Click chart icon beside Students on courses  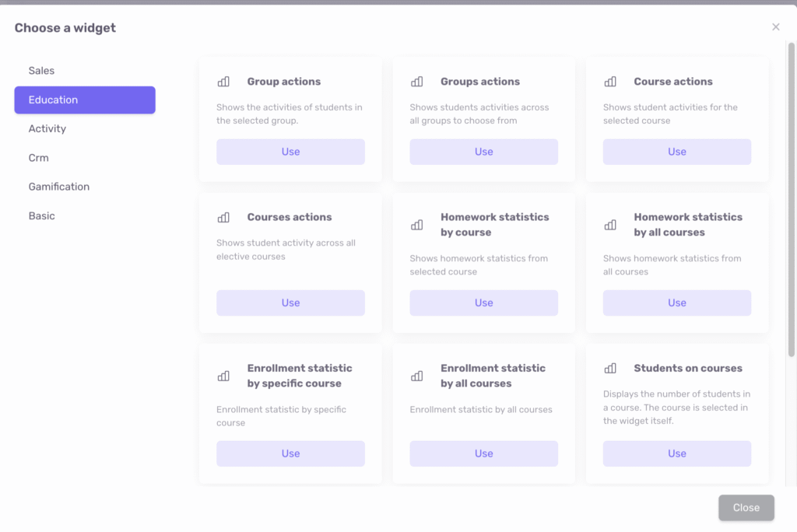tap(610, 369)
